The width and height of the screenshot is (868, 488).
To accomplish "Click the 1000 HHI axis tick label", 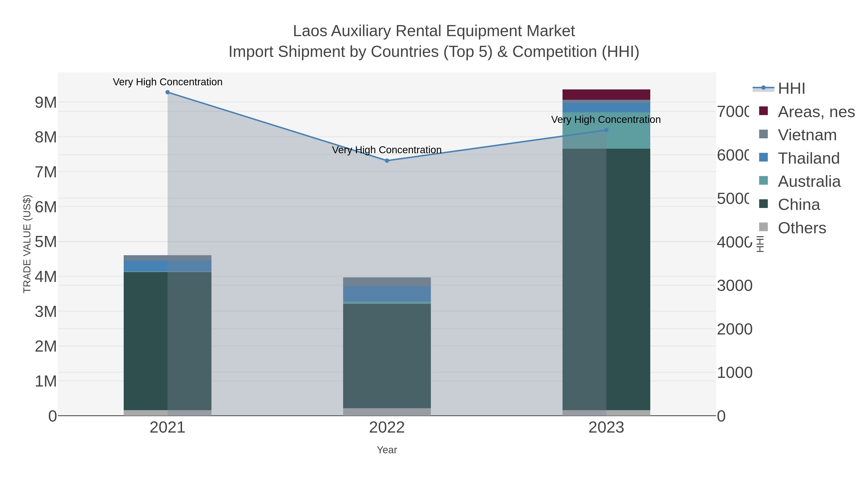I will pyautogui.click(x=735, y=373).
